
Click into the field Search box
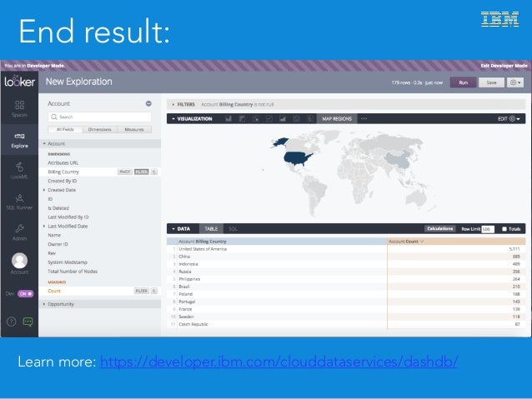(x=99, y=117)
